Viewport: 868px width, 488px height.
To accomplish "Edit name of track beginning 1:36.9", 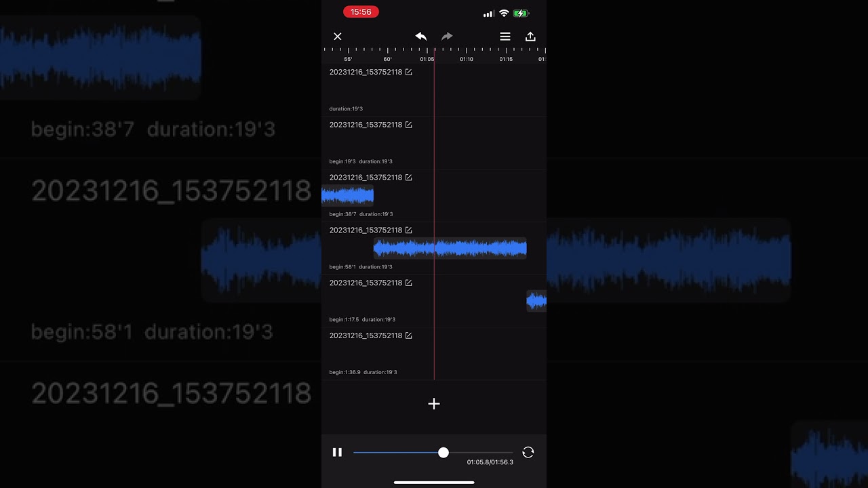I will [409, 335].
